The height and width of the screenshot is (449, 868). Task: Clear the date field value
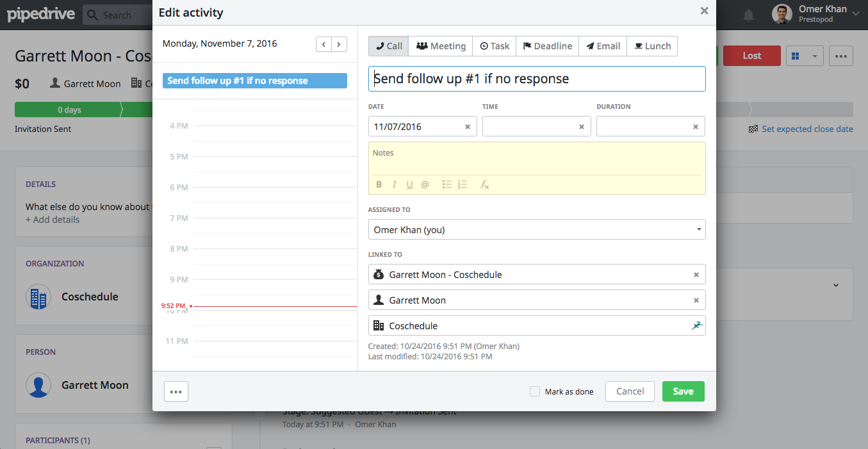click(468, 127)
